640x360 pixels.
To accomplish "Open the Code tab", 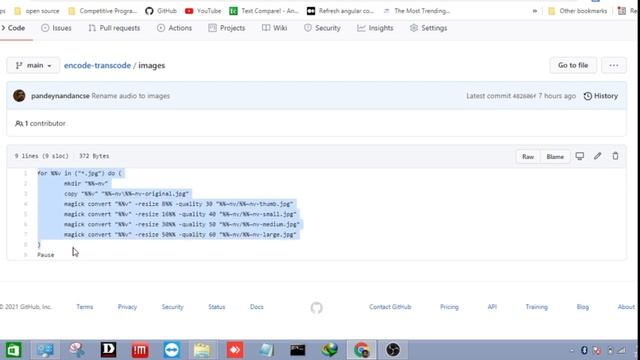I will (13, 28).
